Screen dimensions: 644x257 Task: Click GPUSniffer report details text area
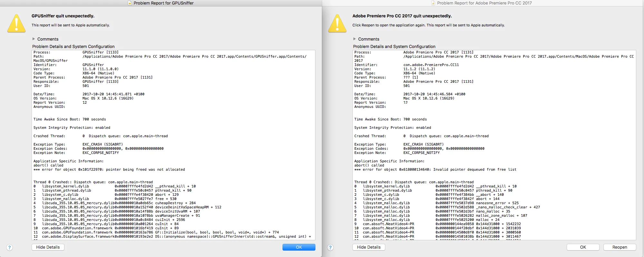click(174, 145)
